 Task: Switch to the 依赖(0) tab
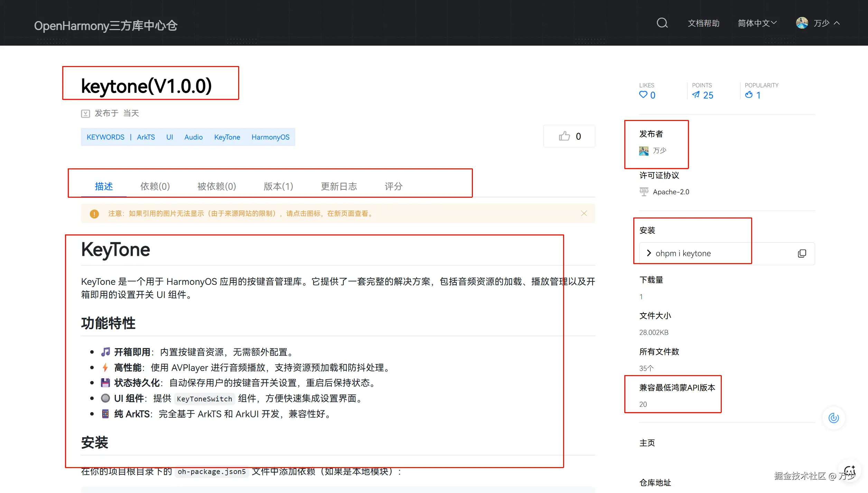155,186
